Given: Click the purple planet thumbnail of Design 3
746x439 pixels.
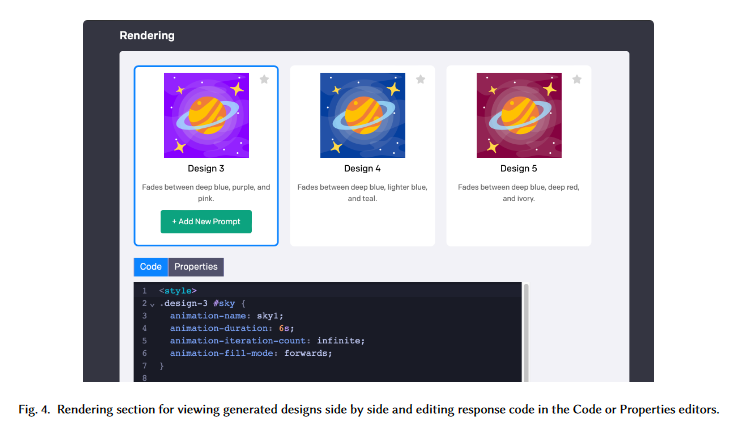Looking at the screenshot, I should 206,115.
